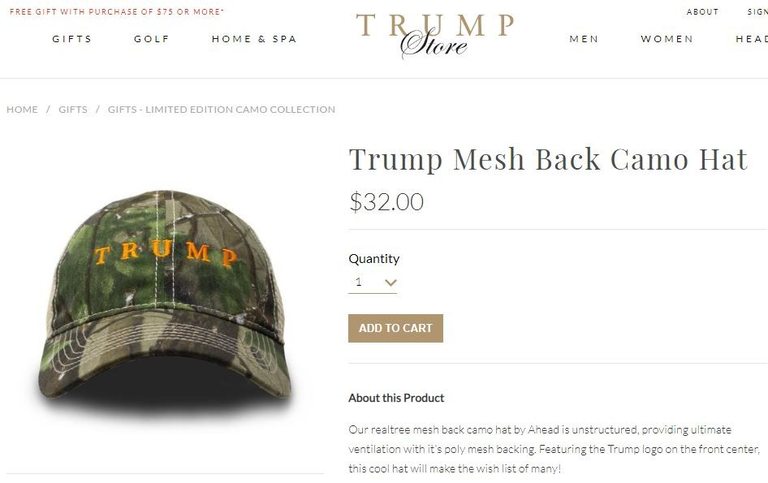This screenshot has height=483, width=768.
Task: Click the About this Product heading
Action: [396, 398]
